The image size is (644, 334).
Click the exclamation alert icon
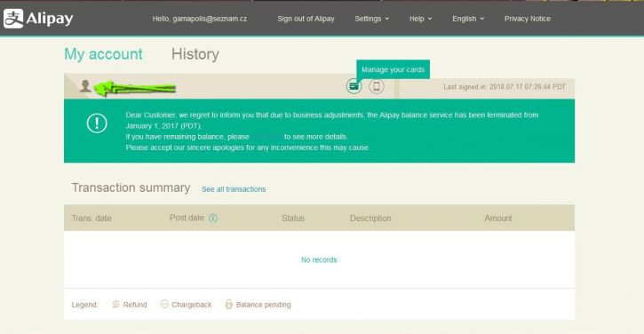(97, 123)
